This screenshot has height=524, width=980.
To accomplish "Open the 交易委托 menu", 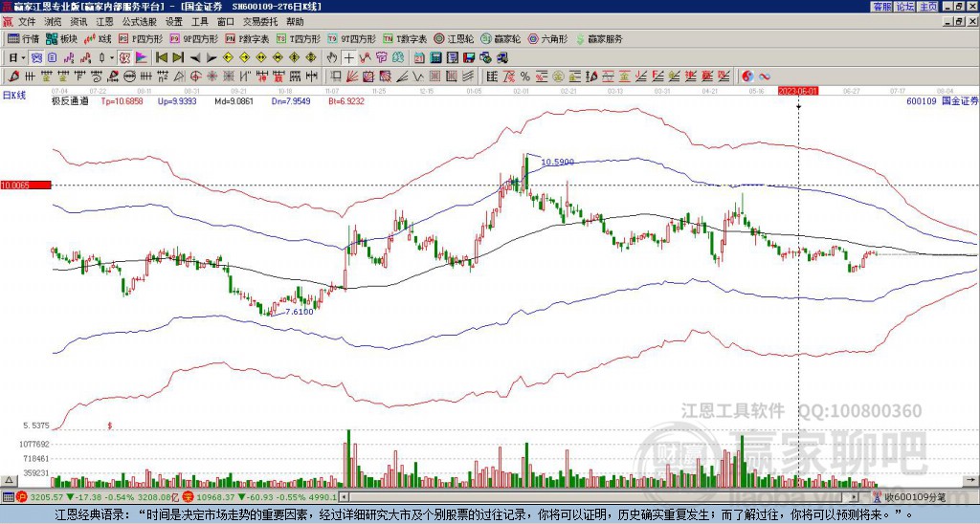I will pyautogui.click(x=260, y=22).
